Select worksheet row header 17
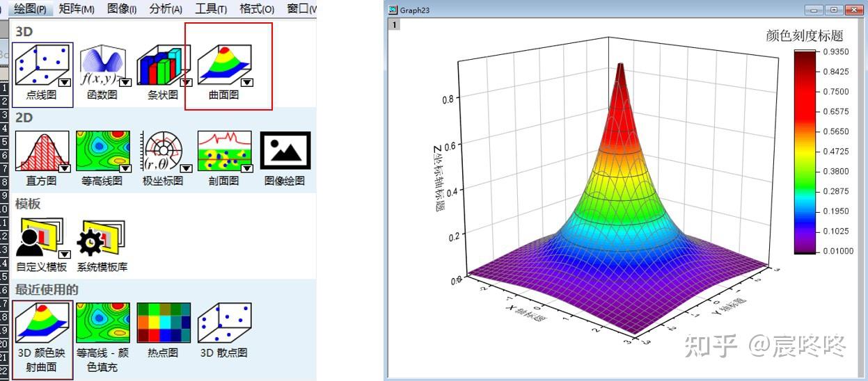Image resolution: width=868 pixels, height=381 pixels. coord(3,304)
